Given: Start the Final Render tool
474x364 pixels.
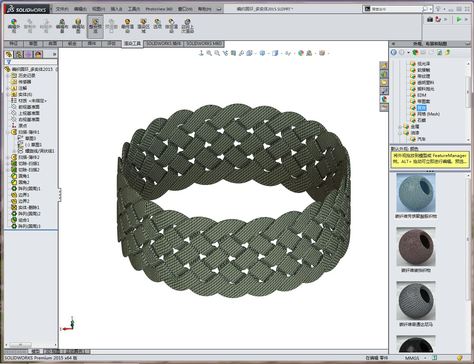Looking at the screenshot, I should 127,26.
